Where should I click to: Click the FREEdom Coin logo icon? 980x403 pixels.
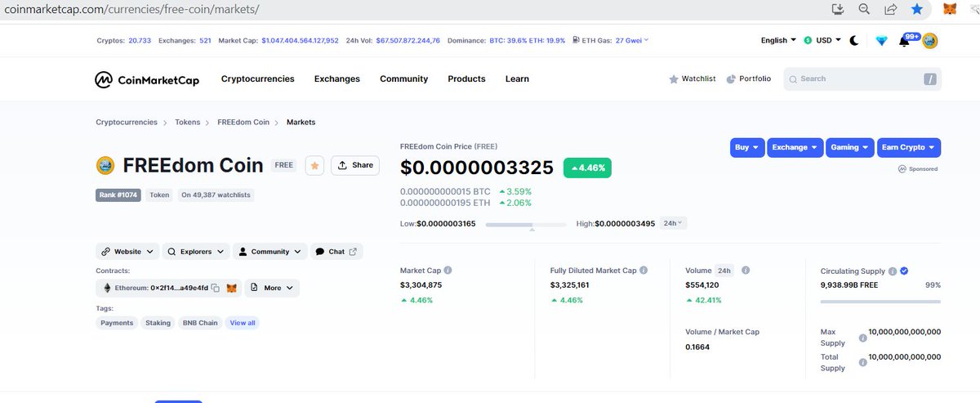click(x=105, y=165)
